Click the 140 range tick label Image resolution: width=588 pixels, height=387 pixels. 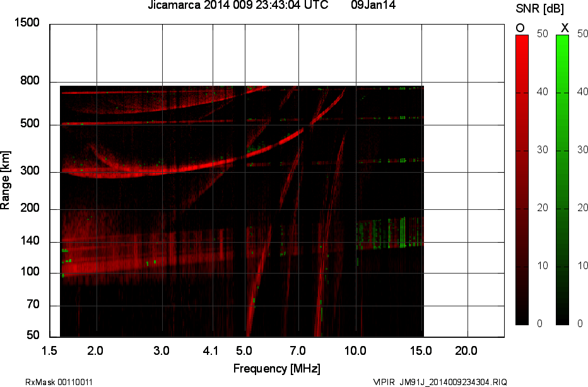click(x=30, y=242)
